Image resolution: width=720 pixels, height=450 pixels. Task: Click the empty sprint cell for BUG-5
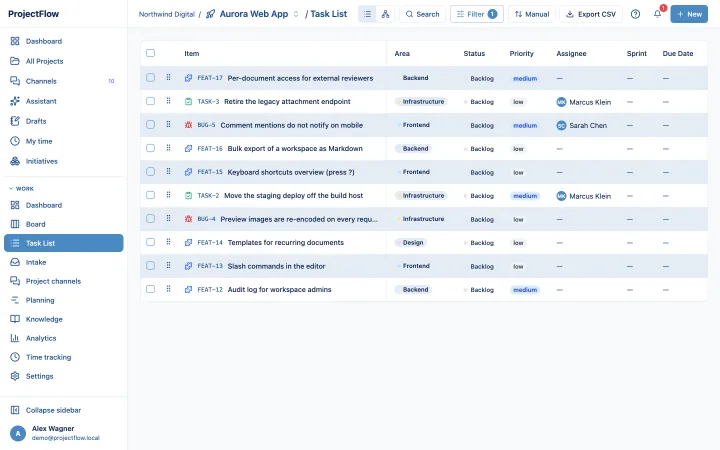pyautogui.click(x=630, y=125)
